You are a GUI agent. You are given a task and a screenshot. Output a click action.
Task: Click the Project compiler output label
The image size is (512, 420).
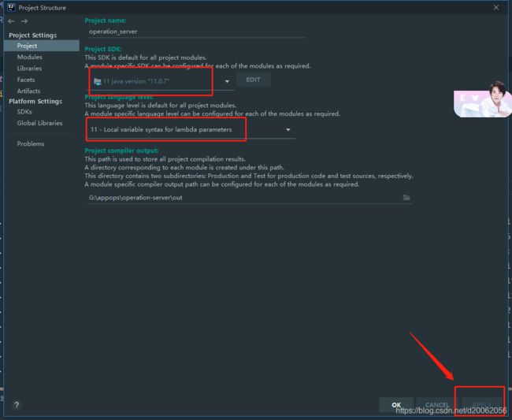tap(121, 151)
